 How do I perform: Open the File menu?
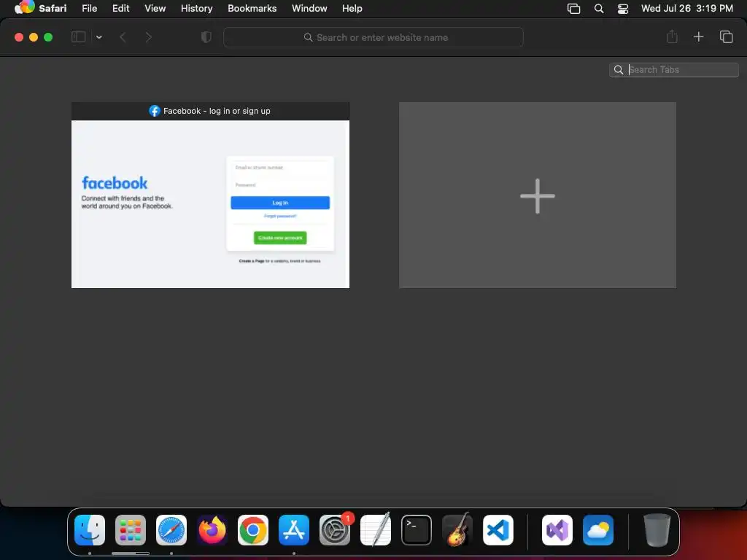click(90, 8)
